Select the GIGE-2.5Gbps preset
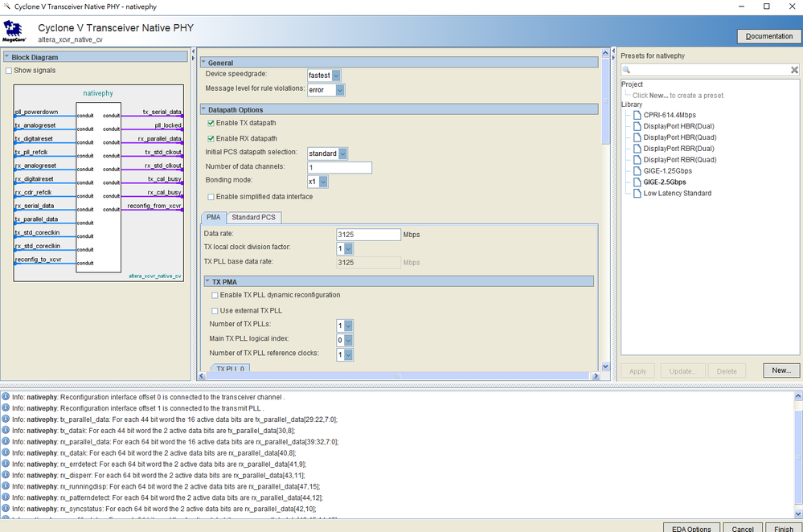 click(x=665, y=182)
